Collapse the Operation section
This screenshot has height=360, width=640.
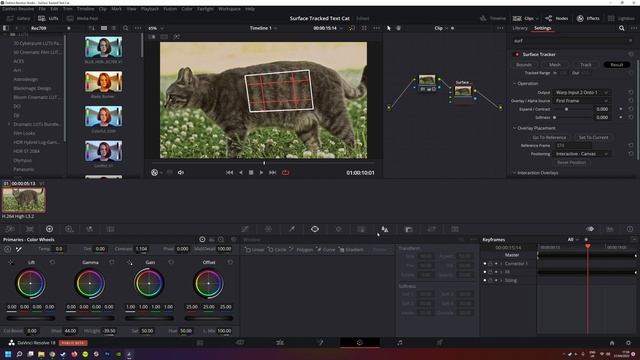[515, 83]
